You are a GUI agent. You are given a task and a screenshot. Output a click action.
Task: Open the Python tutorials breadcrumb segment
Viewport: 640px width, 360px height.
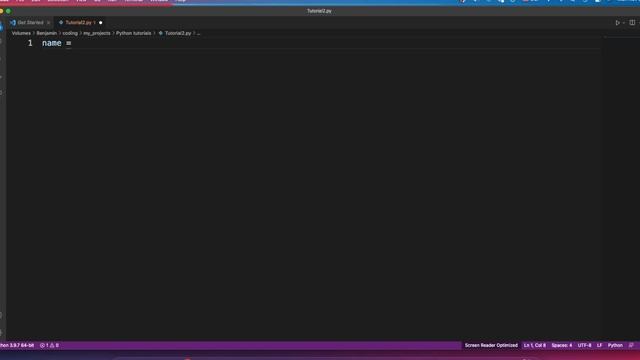coord(133,33)
